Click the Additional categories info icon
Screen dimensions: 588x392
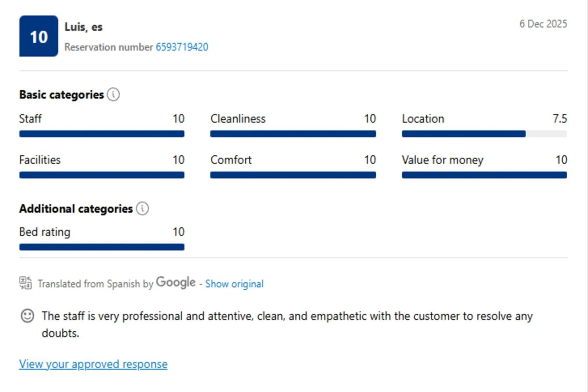(142, 208)
